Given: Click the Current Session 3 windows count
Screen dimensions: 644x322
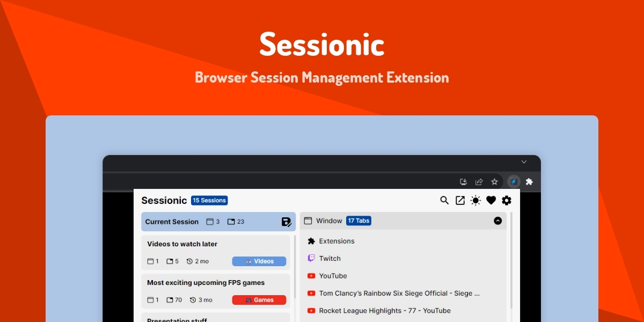Looking at the screenshot, I should (x=214, y=222).
